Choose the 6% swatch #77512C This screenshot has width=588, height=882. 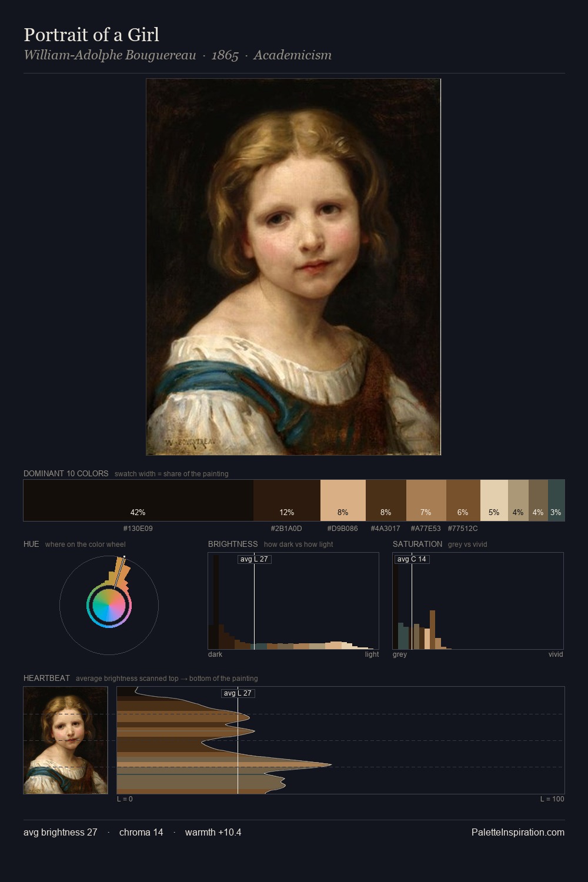pos(463,500)
